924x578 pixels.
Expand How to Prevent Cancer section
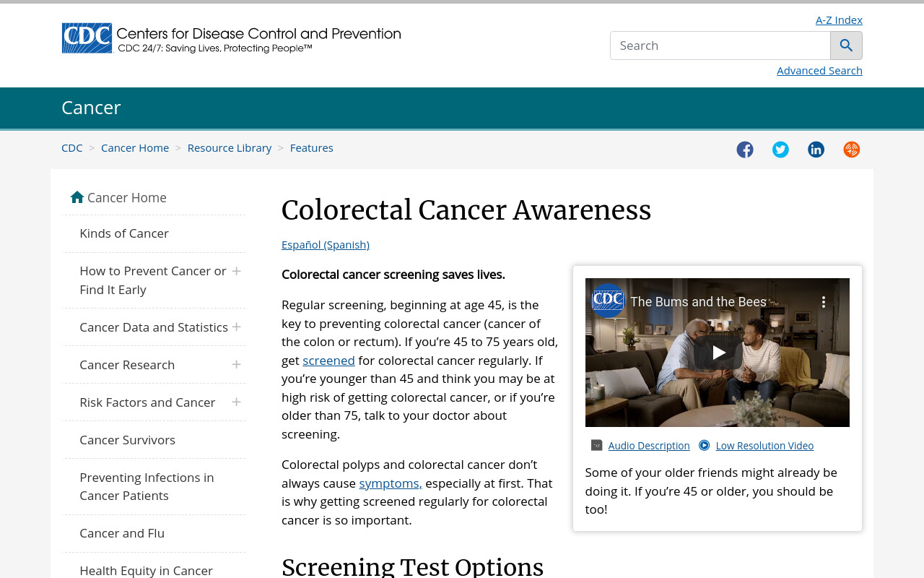pyautogui.click(x=236, y=271)
